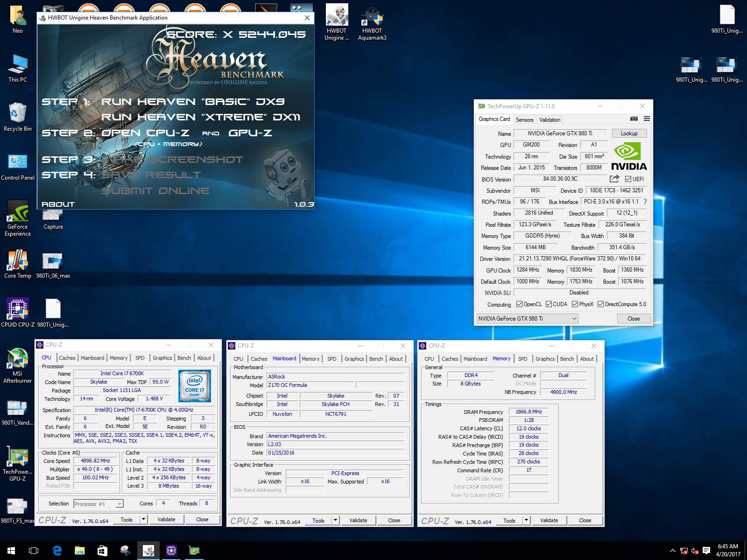Toggle the UEFI checkbox in GPU-Z
This screenshot has height=560, width=747.
pos(628,179)
